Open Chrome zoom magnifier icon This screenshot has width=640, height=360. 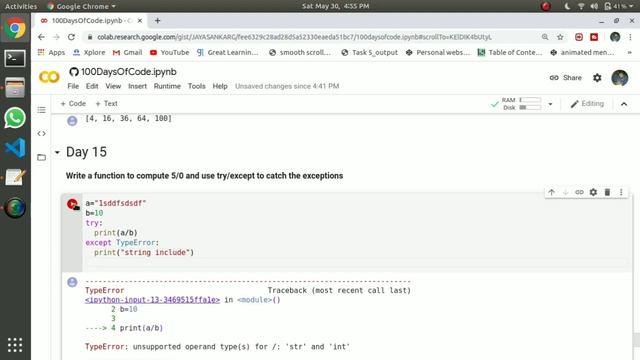(x=545, y=37)
